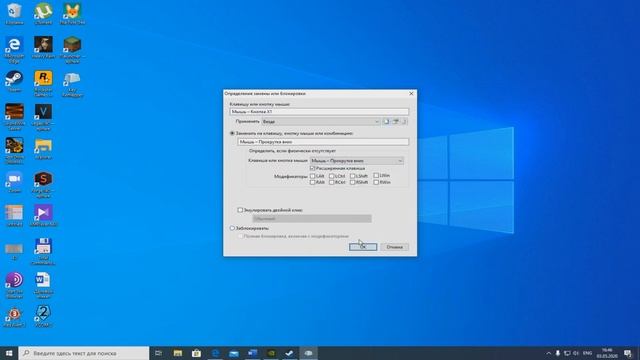
Task: Open notification center on taskbar
Action: pos(628,353)
